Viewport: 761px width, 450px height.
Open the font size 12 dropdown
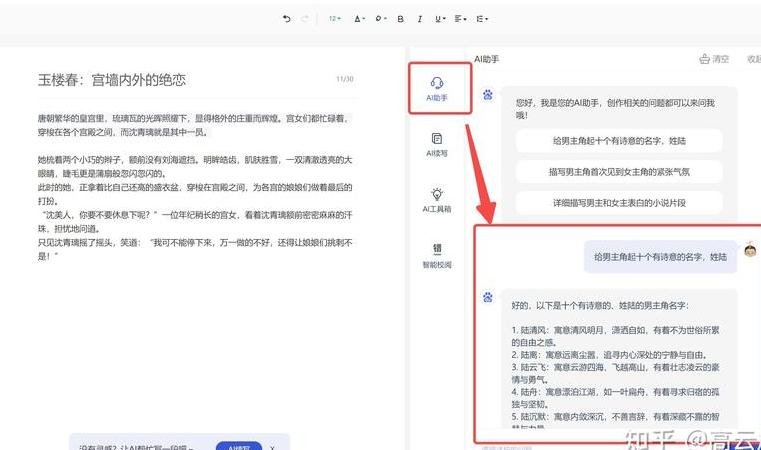point(334,19)
